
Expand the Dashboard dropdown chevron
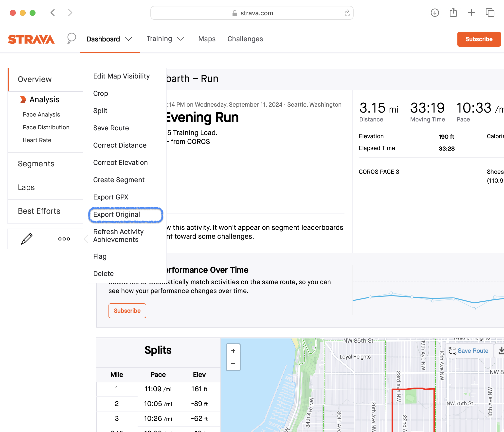[129, 39]
